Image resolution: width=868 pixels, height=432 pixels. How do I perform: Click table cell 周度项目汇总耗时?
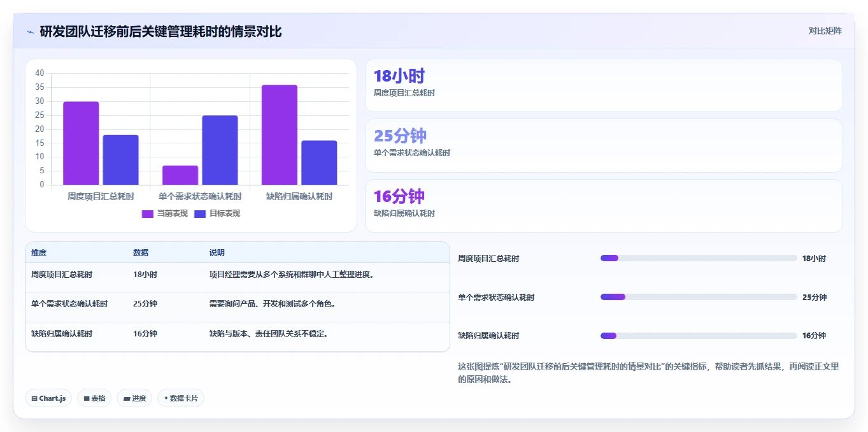point(62,275)
